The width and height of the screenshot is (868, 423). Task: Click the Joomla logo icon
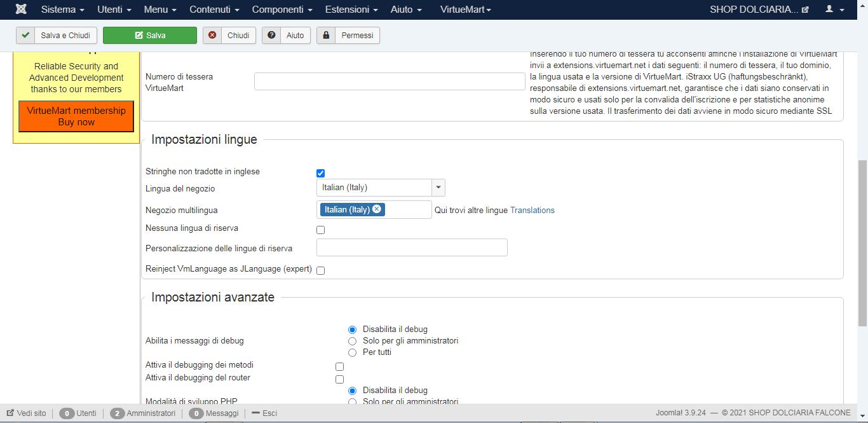21,10
